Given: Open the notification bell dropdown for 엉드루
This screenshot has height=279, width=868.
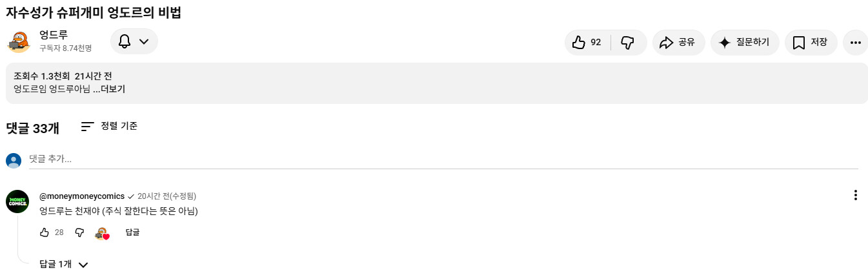Looking at the screenshot, I should 134,41.
